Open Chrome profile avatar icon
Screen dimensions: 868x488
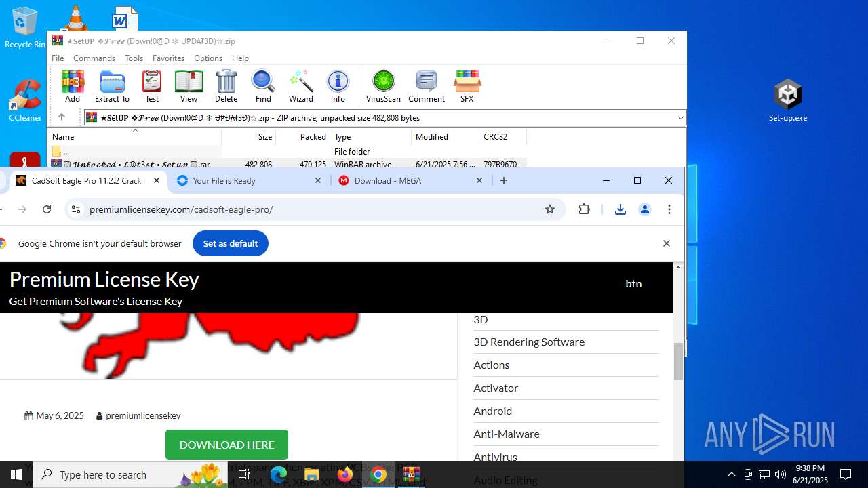[x=645, y=209]
